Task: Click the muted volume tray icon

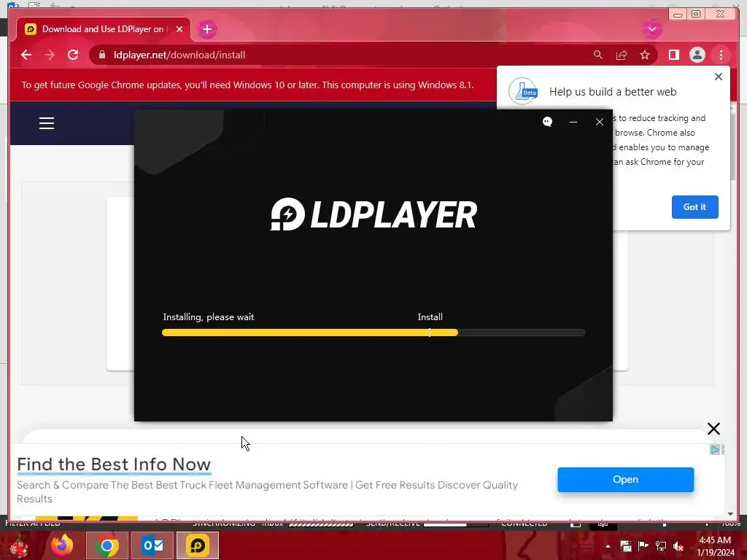Action: (678, 545)
